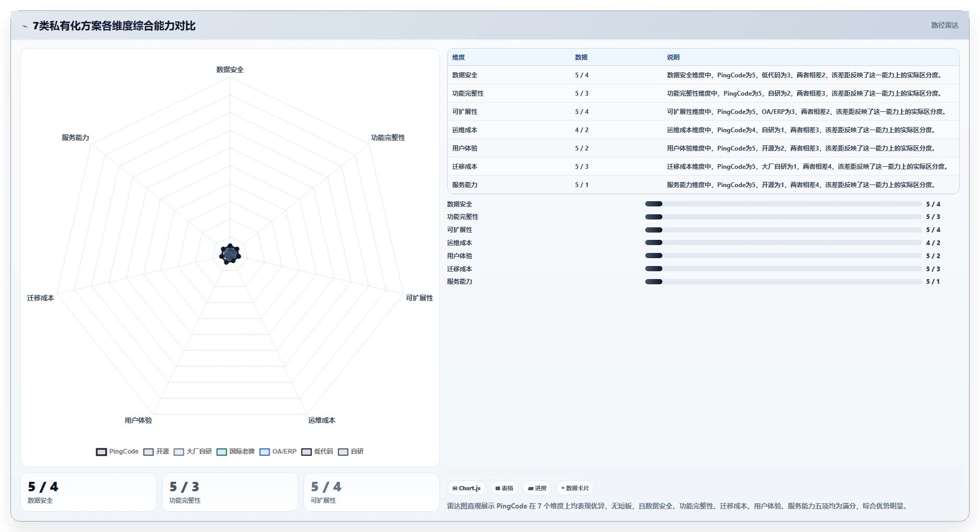Image resolution: width=980 pixels, height=532 pixels.
Task: Click the 4 / 2 value in the 运维成本 table row
Action: click(x=582, y=130)
